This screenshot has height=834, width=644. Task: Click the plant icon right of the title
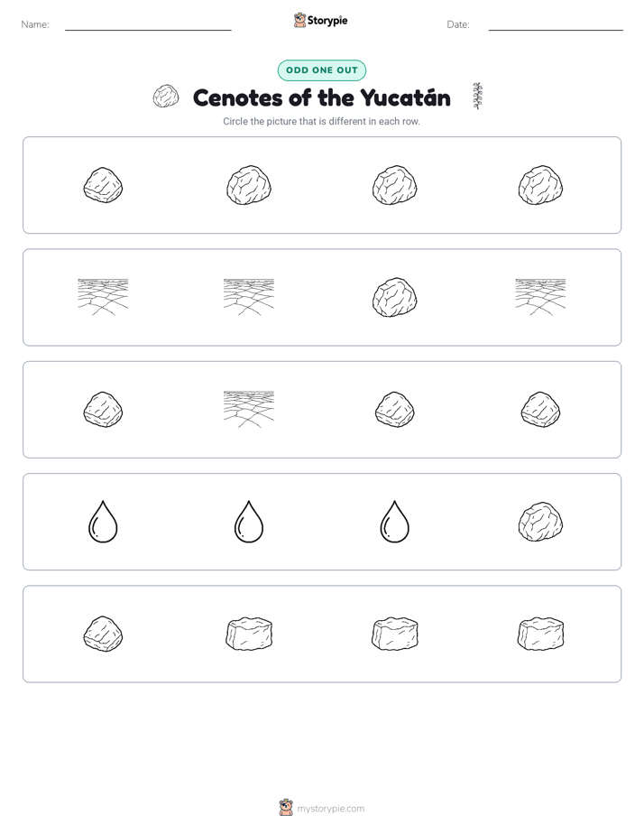pos(477,96)
